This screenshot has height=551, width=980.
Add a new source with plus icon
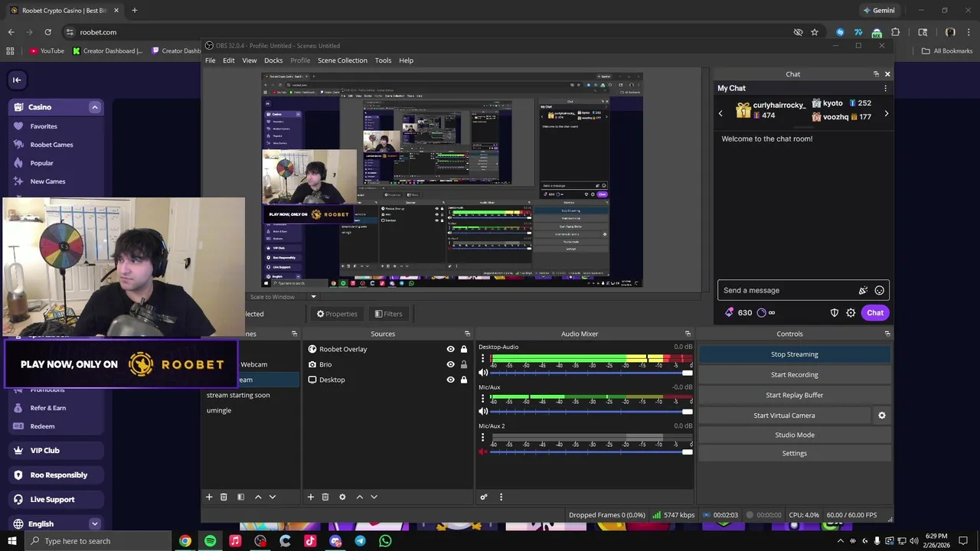tap(310, 497)
